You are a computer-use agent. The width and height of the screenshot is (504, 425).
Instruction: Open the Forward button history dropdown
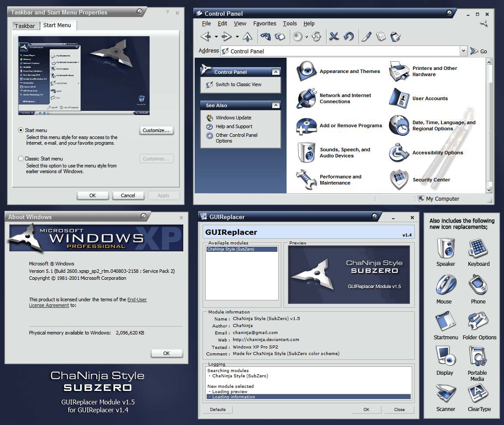(x=237, y=37)
